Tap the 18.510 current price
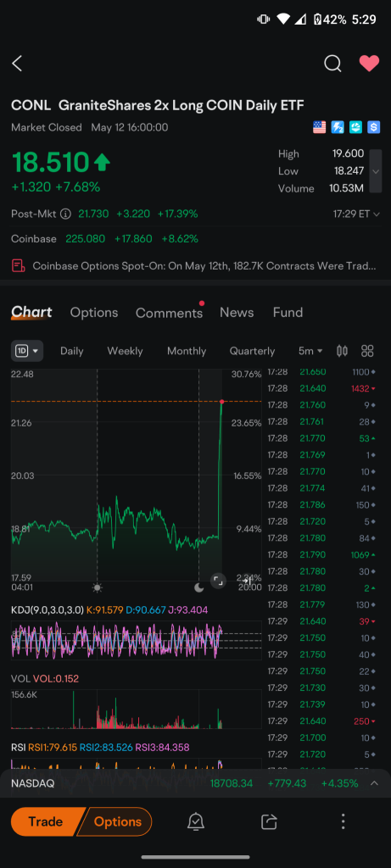The width and height of the screenshot is (391, 868). coord(50,163)
